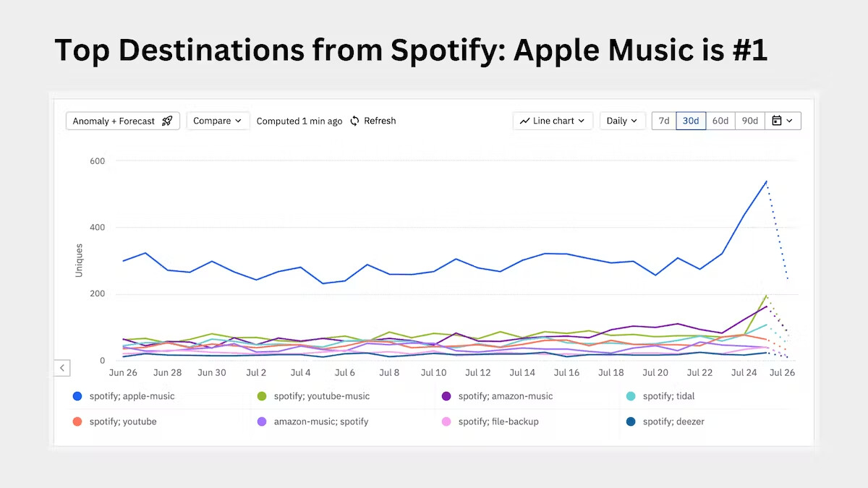Toggle the spotify; tidal teal legend dot
The width and height of the screenshot is (868, 488).
631,396
